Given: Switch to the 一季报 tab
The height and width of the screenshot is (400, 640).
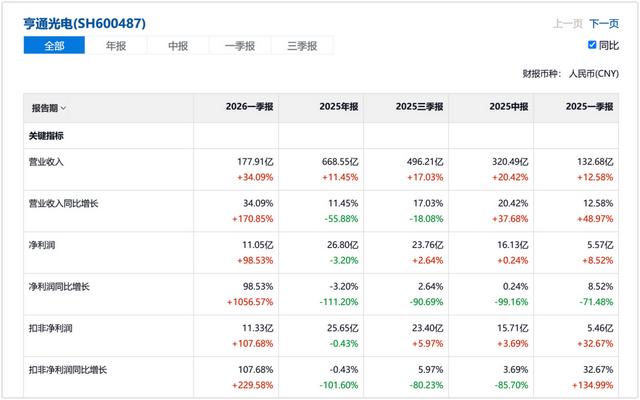Looking at the screenshot, I should 240,45.
